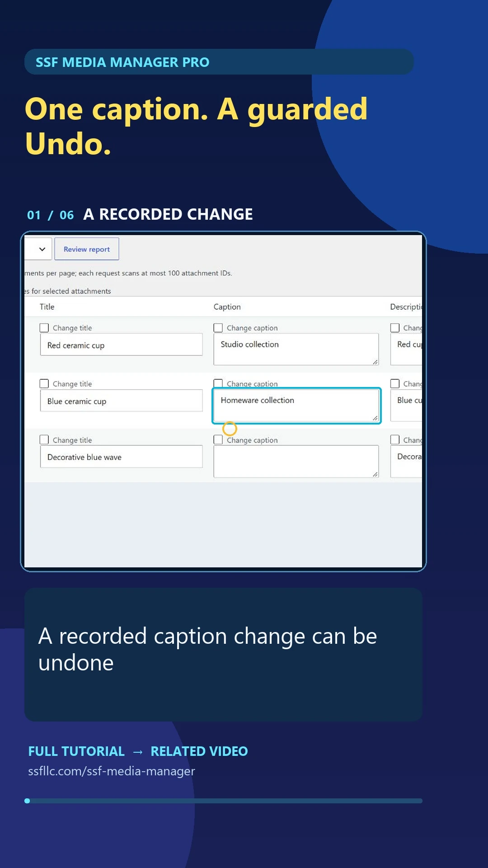Click into the Homeware collection caption box
The image size is (488, 868).
point(296,406)
